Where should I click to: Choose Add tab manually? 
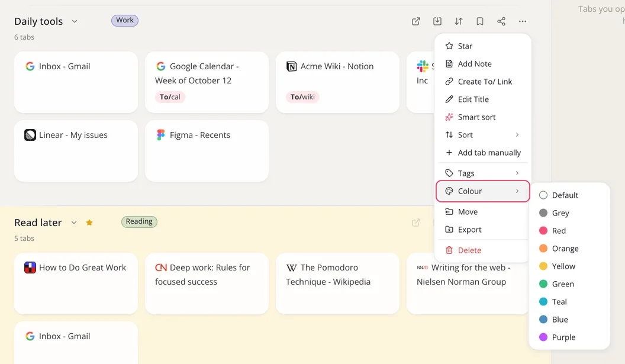pos(483,153)
